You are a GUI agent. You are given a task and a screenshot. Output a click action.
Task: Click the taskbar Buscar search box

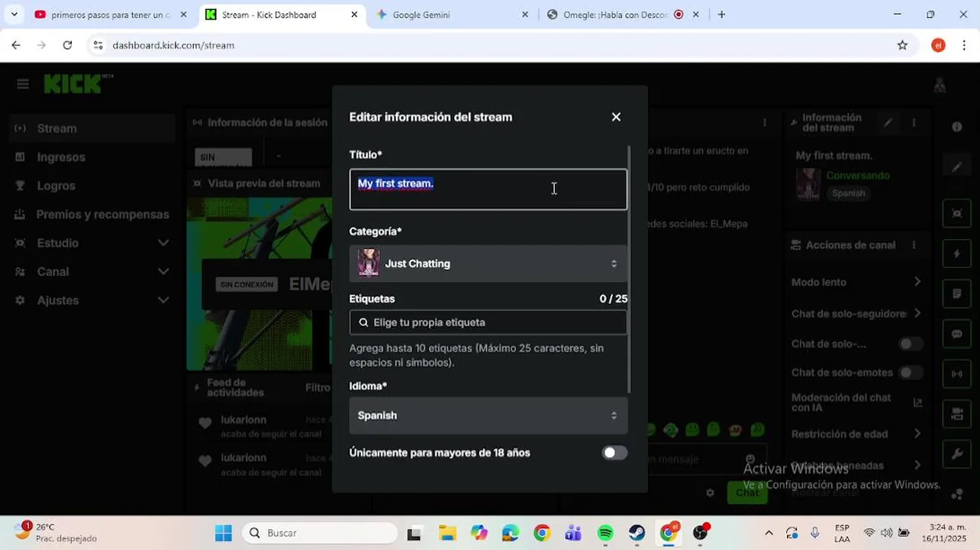tap(321, 533)
